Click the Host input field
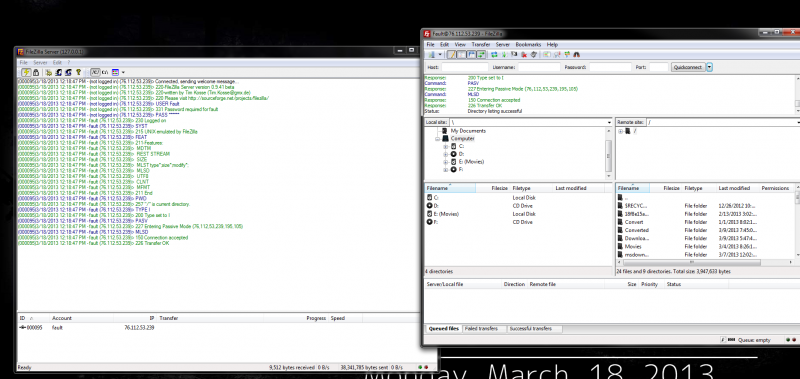Screen dimensions: 800x379 464,67
